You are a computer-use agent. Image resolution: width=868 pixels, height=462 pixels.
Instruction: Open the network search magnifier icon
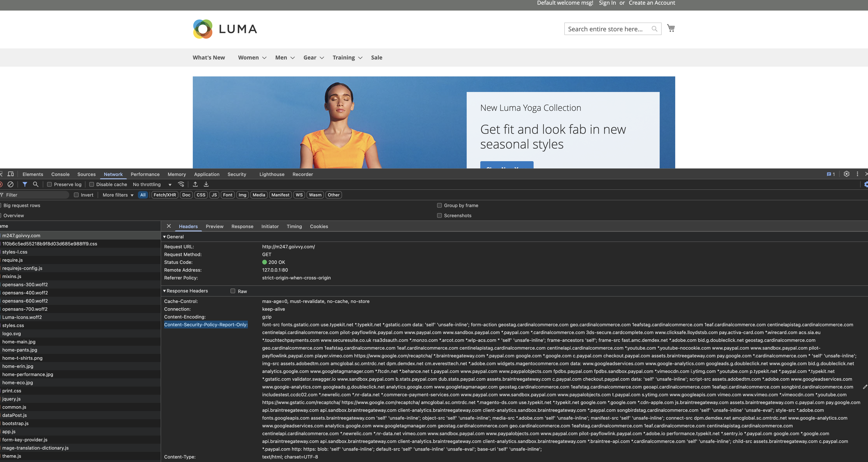pos(35,184)
